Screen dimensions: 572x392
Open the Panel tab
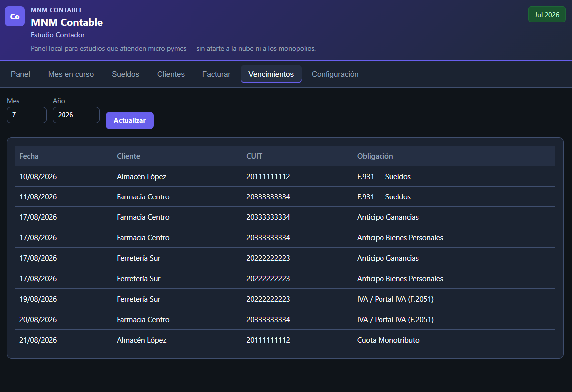tap(20, 74)
